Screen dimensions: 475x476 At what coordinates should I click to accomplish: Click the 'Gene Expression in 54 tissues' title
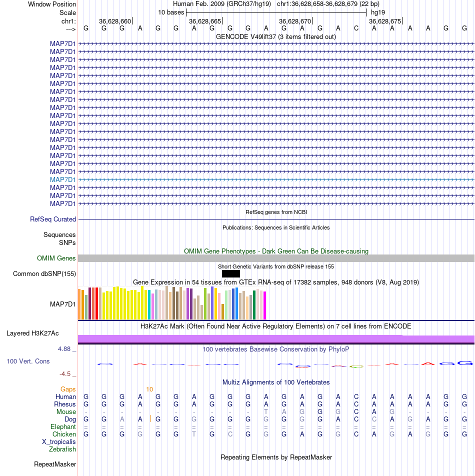[x=276, y=282]
